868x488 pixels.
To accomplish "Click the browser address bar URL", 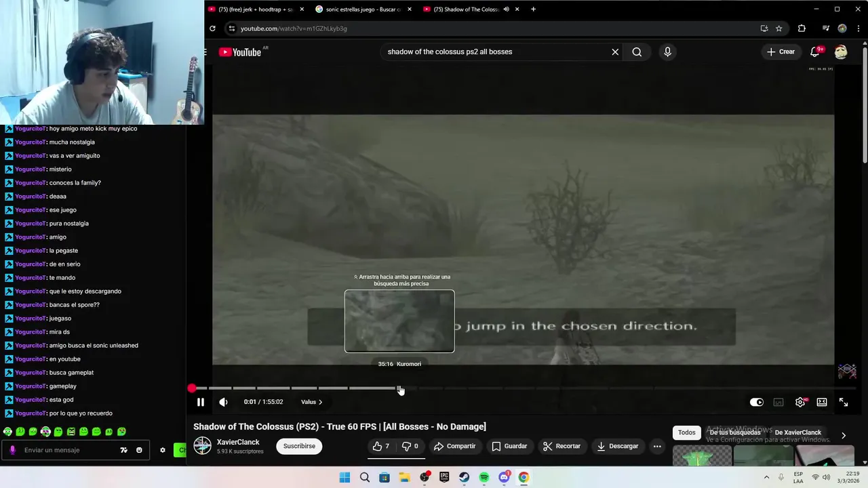I will 294,28.
